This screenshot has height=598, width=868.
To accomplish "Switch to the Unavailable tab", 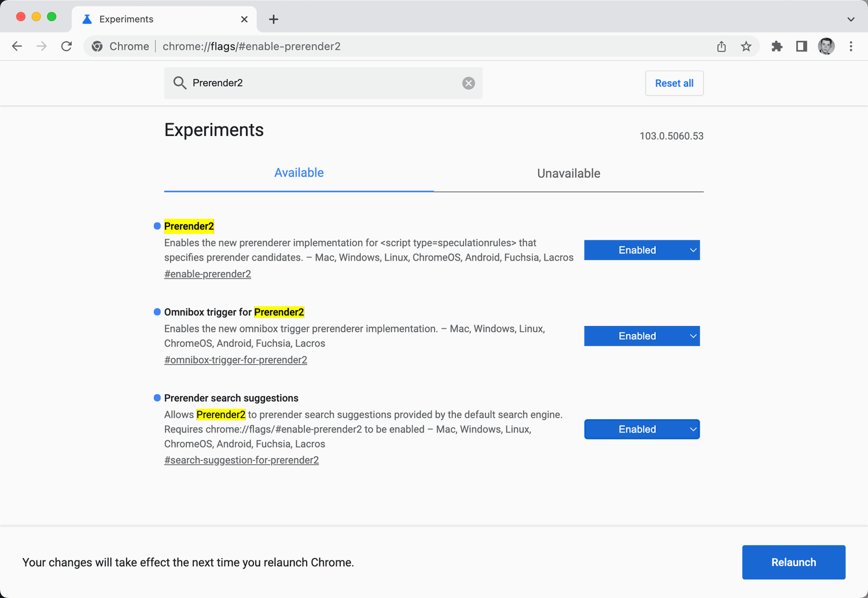I will [568, 174].
